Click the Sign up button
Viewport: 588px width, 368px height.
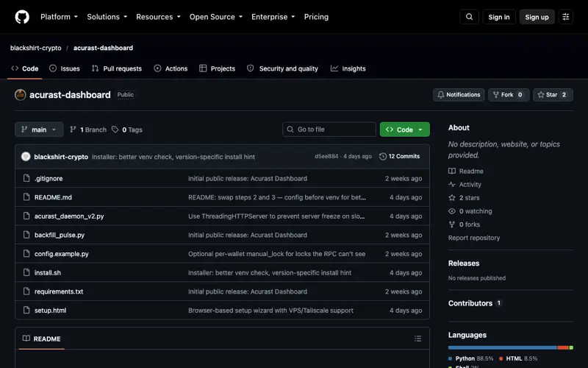[x=537, y=17]
